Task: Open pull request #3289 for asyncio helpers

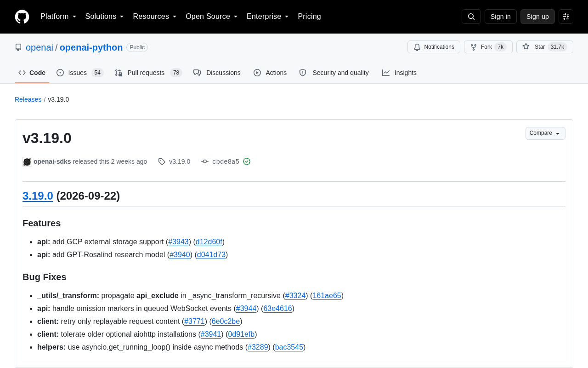Action: click(x=258, y=347)
